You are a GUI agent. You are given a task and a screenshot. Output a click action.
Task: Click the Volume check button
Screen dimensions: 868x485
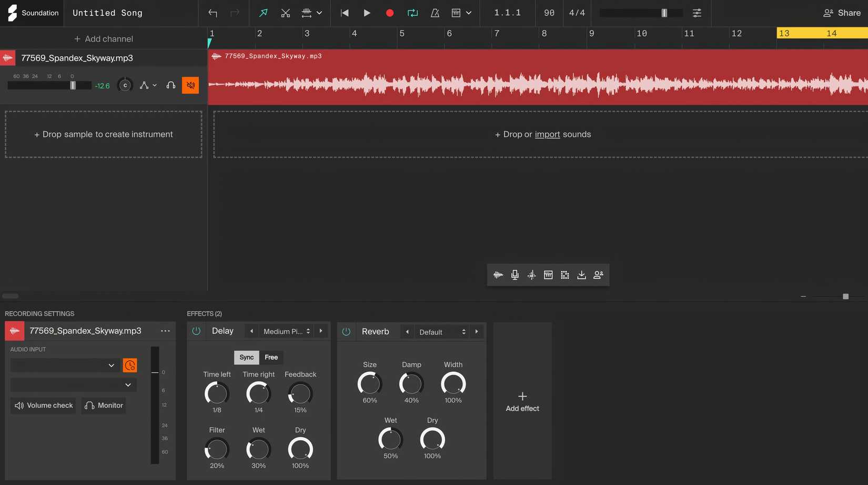tap(44, 405)
